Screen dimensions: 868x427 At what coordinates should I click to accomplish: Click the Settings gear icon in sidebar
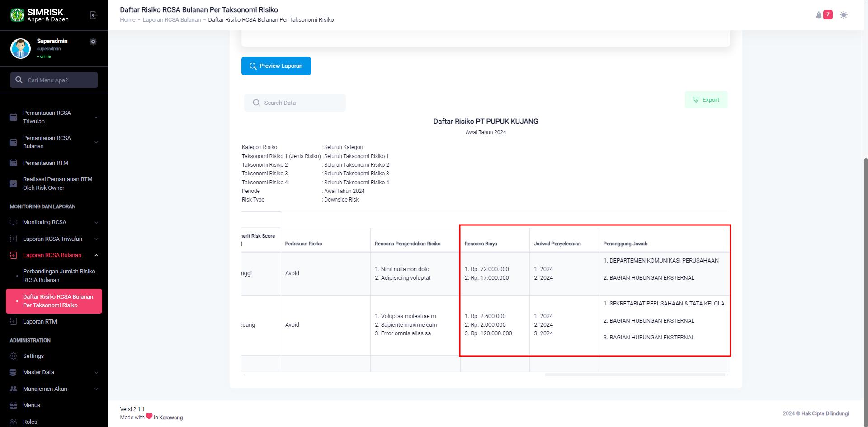click(14, 356)
